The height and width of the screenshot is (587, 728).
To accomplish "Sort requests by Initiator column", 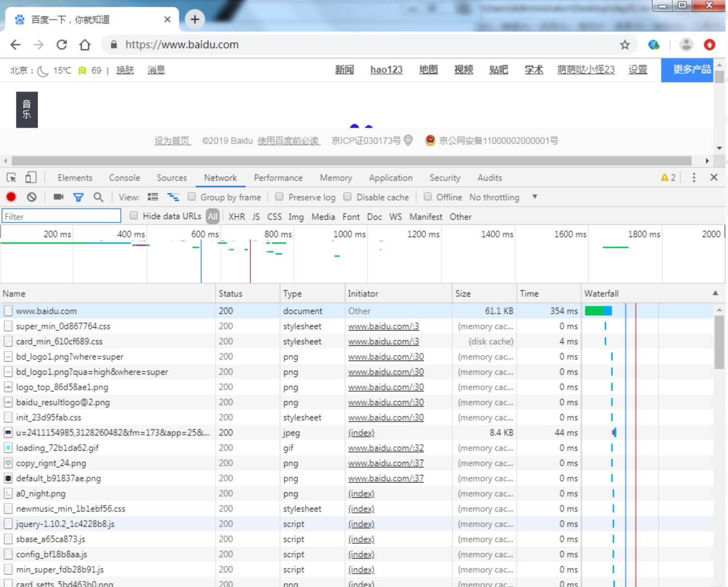I will (x=398, y=293).
